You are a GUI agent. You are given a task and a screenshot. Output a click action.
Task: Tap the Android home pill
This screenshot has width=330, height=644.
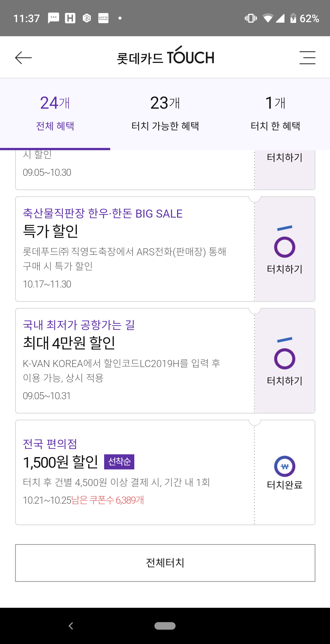click(x=165, y=626)
